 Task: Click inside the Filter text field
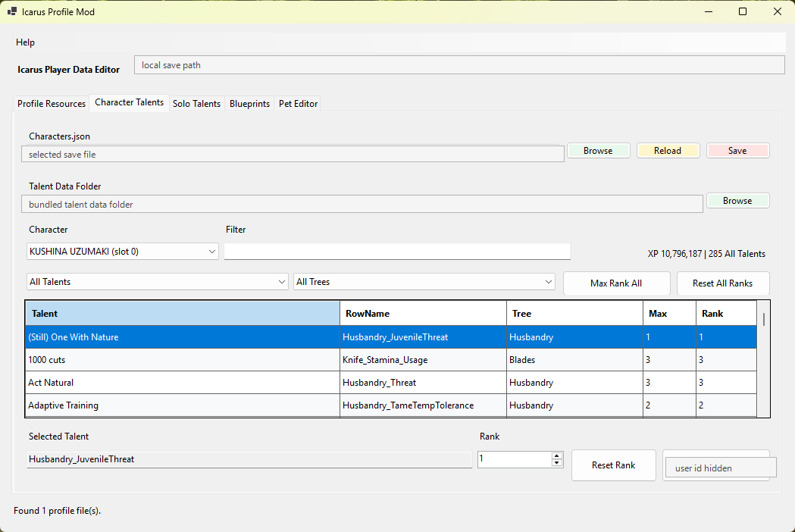[x=397, y=252]
